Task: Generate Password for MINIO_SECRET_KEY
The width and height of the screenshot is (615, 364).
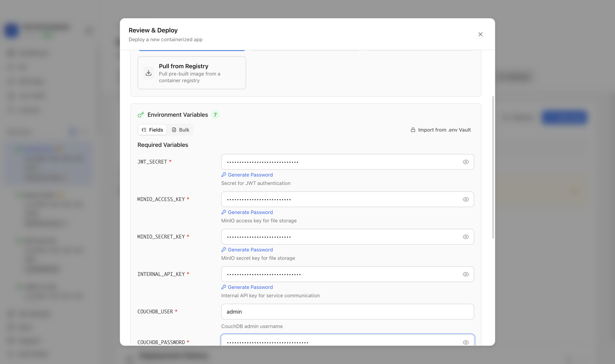Action: point(247,250)
